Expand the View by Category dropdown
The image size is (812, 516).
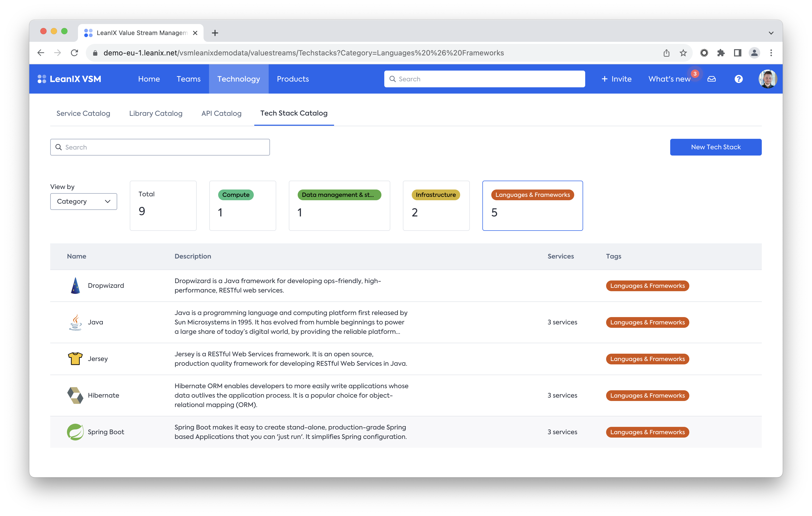84,201
